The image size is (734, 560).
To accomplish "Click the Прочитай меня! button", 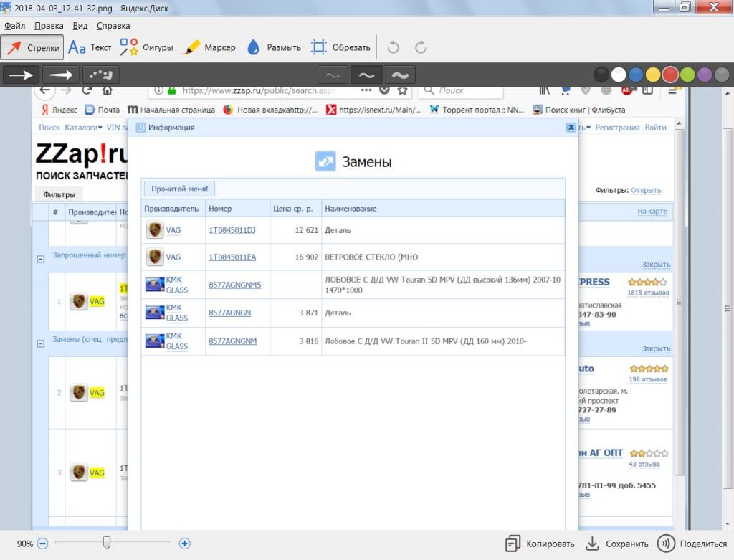I will click(179, 189).
